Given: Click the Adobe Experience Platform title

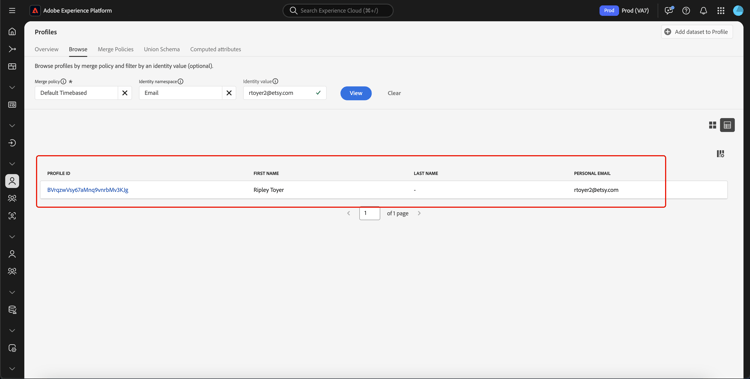Looking at the screenshot, I should tap(77, 11).
